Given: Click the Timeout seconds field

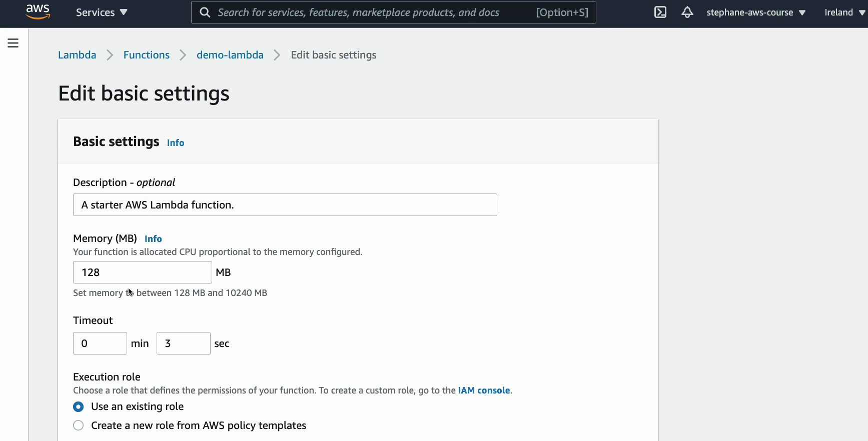Looking at the screenshot, I should (x=184, y=343).
